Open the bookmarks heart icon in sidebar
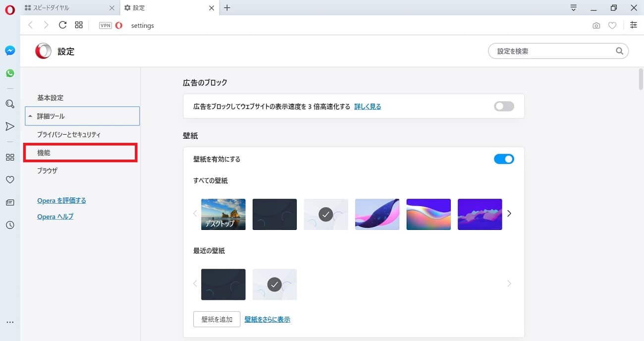This screenshot has height=341, width=644. click(x=10, y=180)
